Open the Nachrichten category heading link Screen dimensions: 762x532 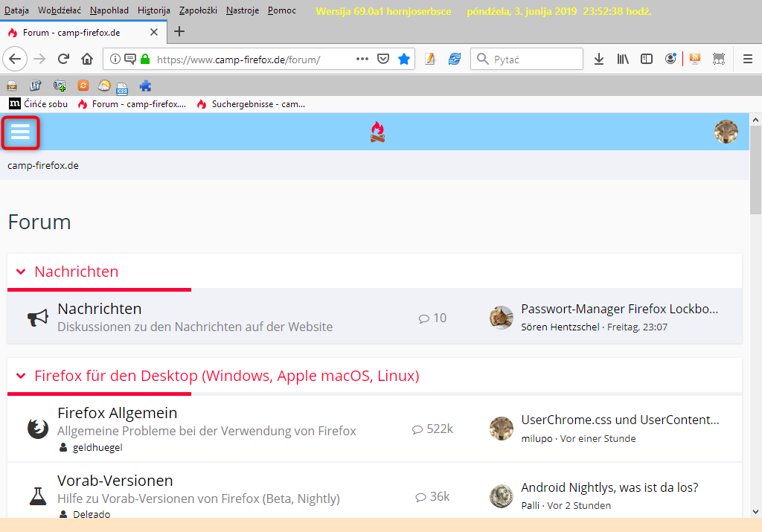coord(77,271)
